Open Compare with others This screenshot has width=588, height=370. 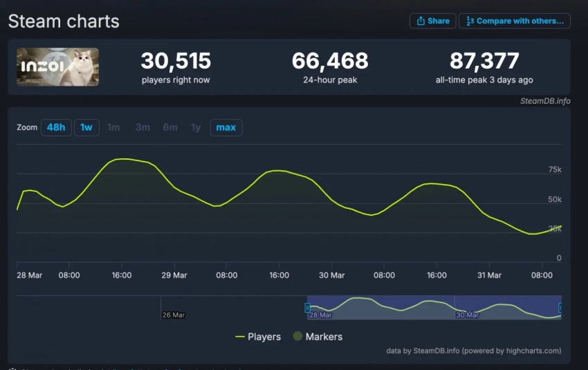click(x=515, y=21)
